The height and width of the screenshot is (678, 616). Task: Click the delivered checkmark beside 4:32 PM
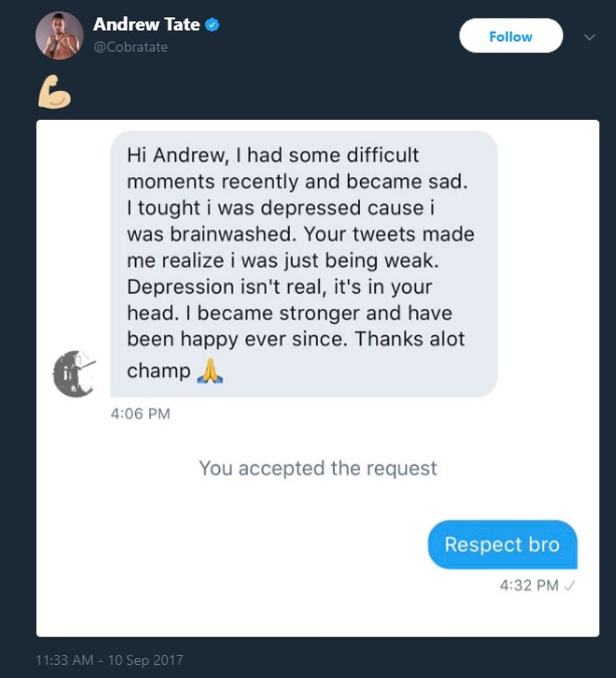(570, 586)
